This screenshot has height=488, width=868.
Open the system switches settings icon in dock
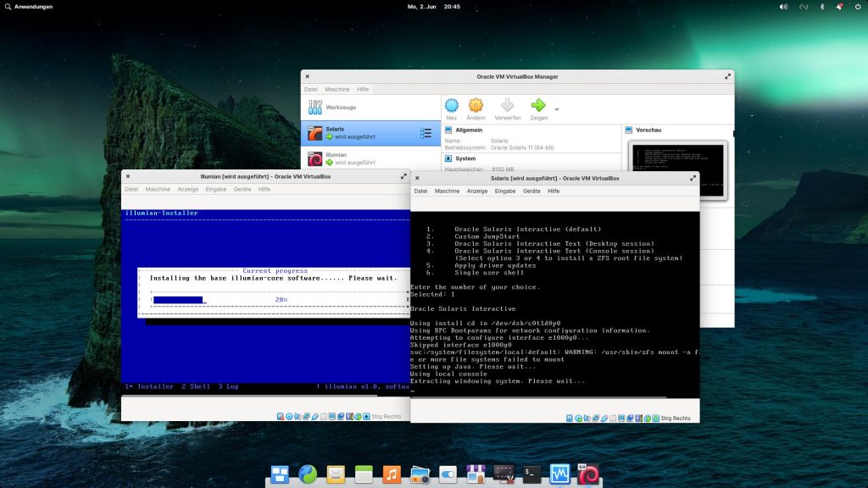[x=448, y=474]
